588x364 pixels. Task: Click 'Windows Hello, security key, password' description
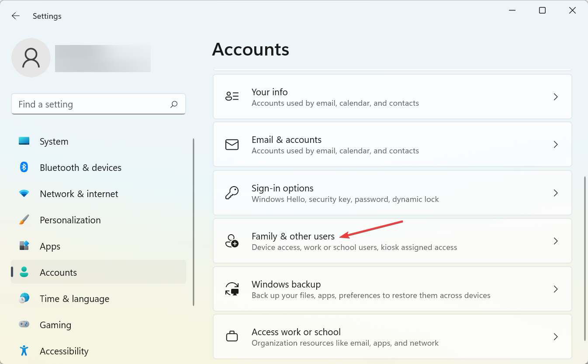345,199
